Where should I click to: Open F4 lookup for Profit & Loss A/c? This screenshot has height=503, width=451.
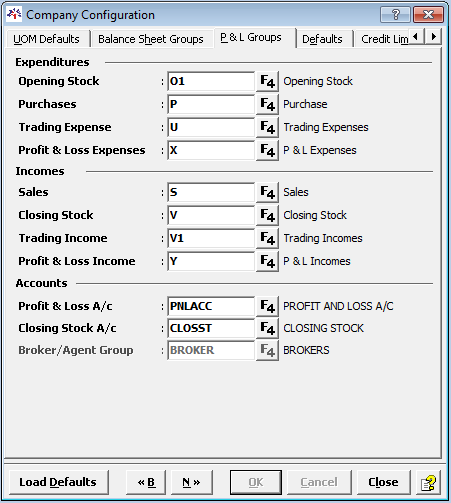(267, 306)
